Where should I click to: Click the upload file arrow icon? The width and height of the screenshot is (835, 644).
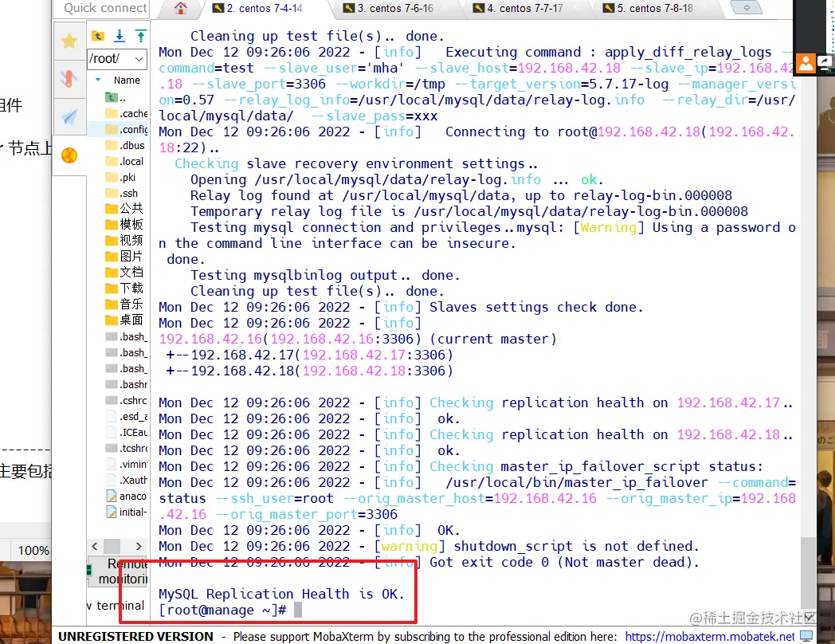141,36
